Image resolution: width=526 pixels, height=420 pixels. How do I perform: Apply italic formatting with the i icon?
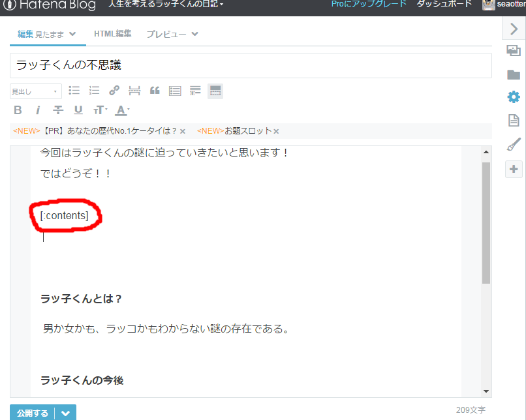click(x=38, y=110)
